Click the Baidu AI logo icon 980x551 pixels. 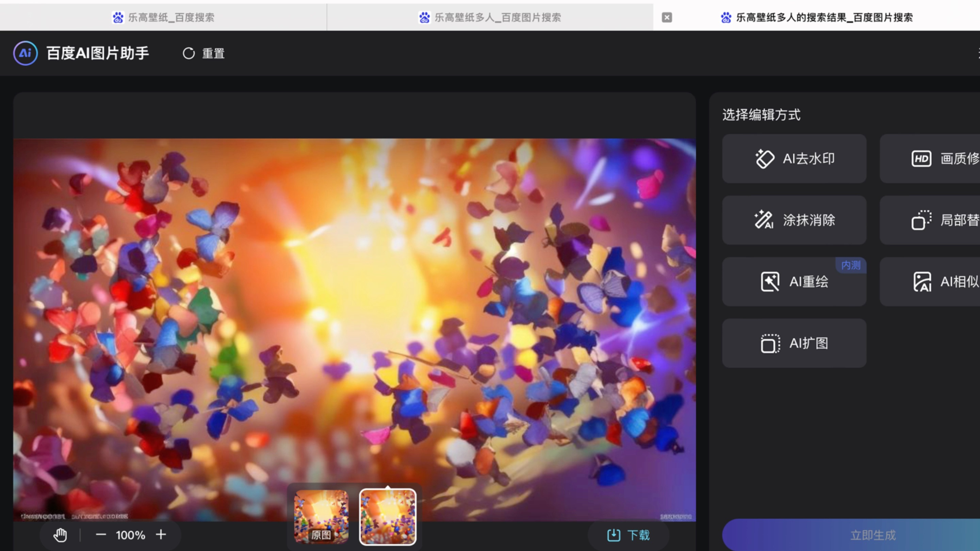(26, 53)
